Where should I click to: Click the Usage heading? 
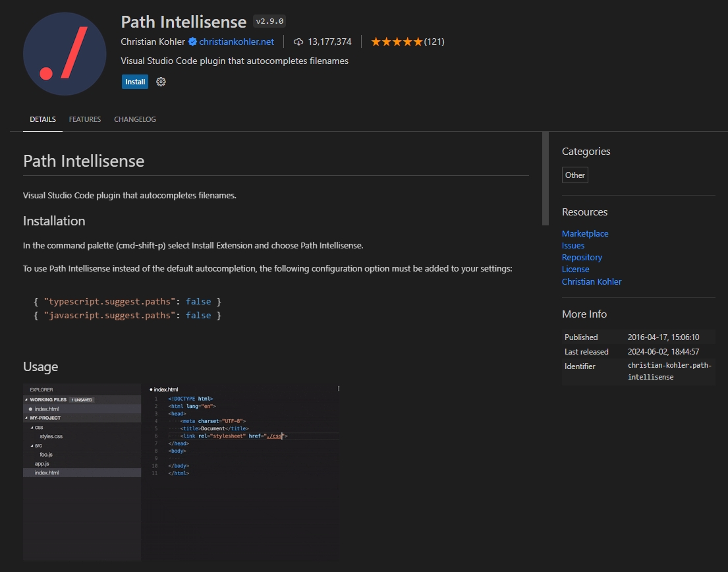[x=40, y=366]
